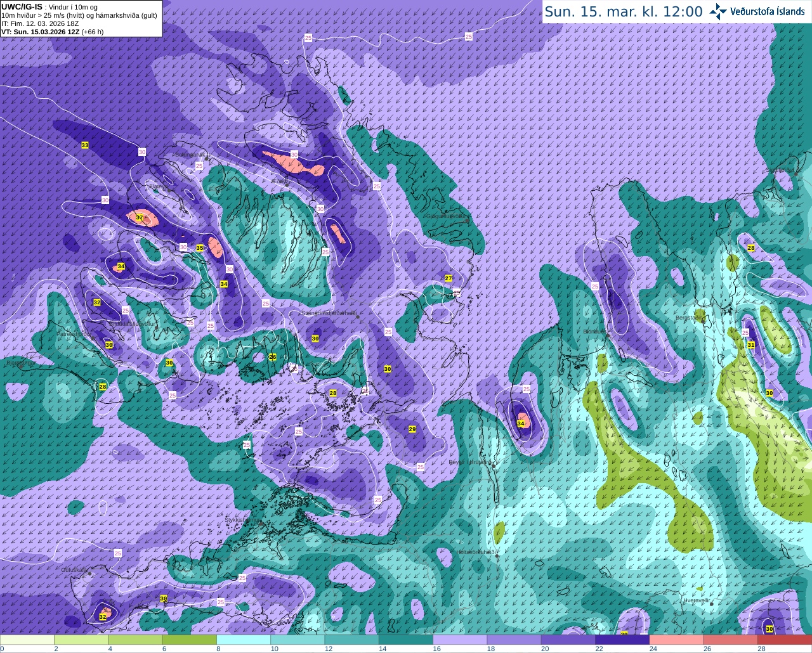
Task: Click the Bíldudalsflugvöllur station label
Action: click(133, 323)
